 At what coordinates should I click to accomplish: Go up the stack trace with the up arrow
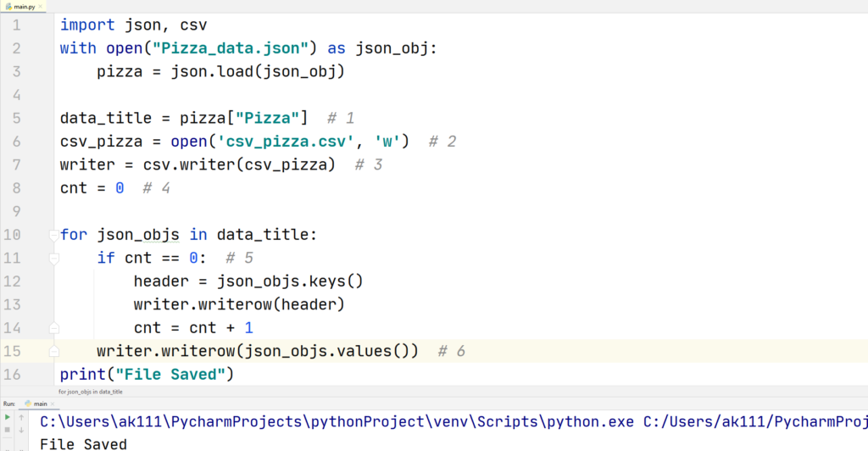[x=21, y=417]
